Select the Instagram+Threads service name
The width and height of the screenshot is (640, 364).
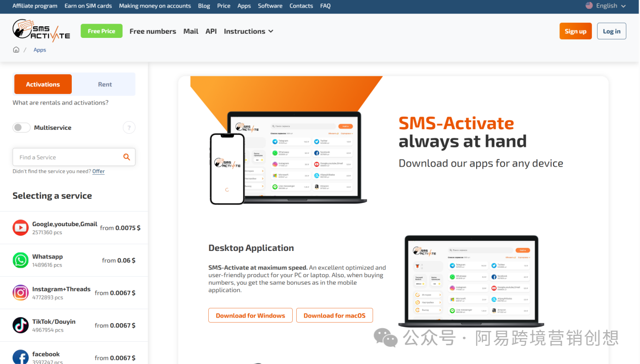61,289
